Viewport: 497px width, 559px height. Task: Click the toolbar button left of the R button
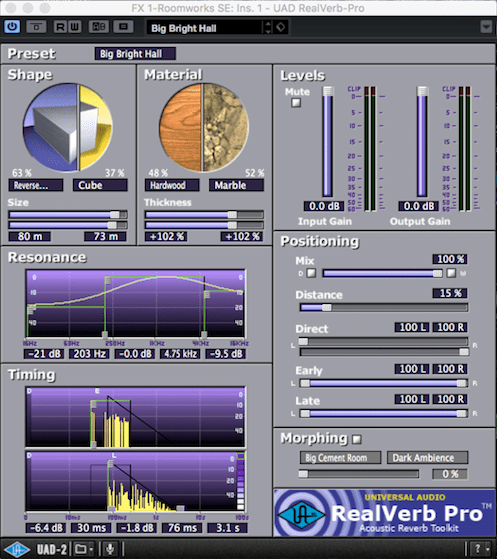click(x=36, y=27)
